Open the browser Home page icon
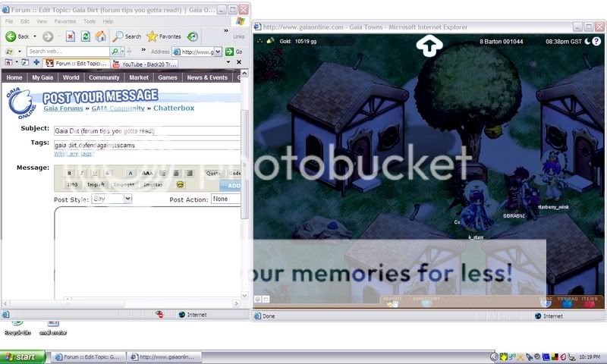The image size is (607, 364). click(x=101, y=36)
